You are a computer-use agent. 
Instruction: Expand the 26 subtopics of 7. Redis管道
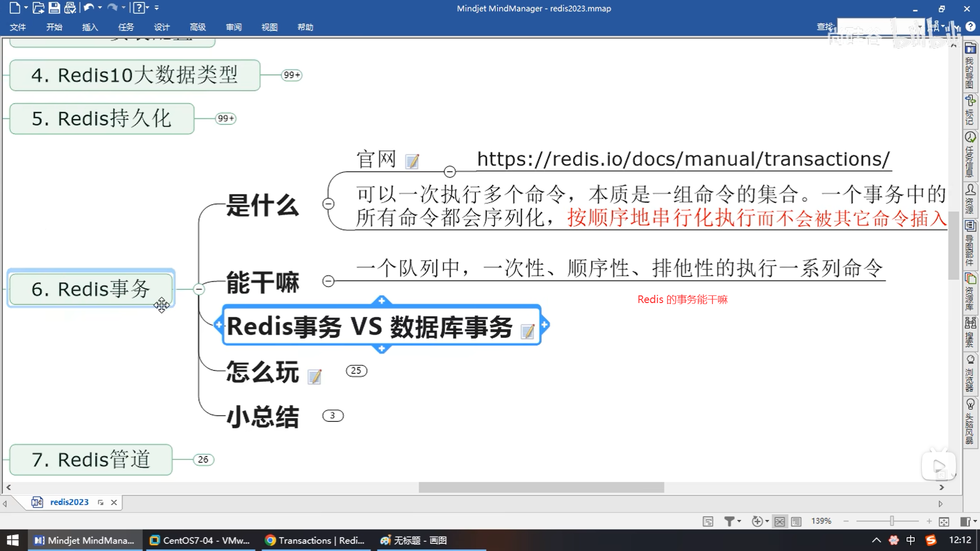203,460
